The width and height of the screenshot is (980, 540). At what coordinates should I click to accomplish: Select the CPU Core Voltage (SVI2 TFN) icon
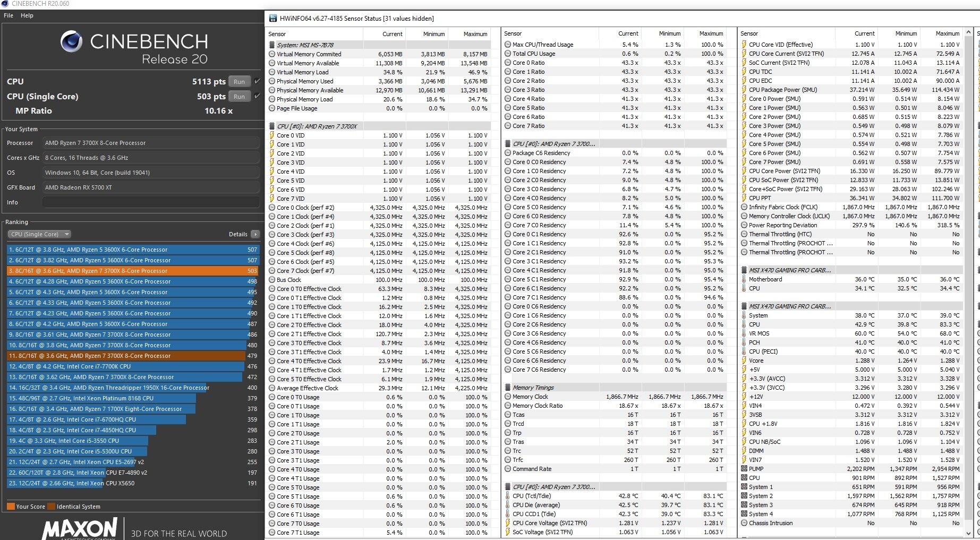pos(508,523)
